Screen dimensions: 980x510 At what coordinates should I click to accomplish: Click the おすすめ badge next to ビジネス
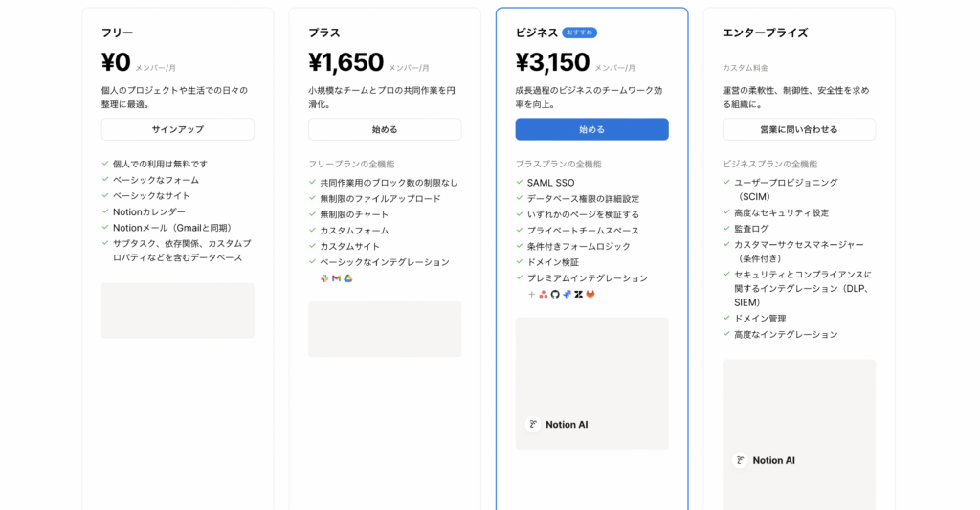tap(579, 33)
